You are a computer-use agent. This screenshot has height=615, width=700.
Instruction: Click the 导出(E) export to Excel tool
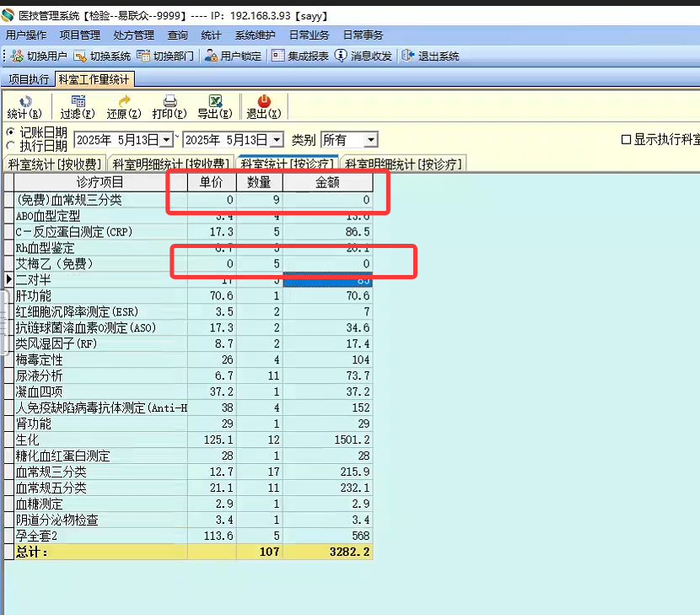click(x=215, y=107)
